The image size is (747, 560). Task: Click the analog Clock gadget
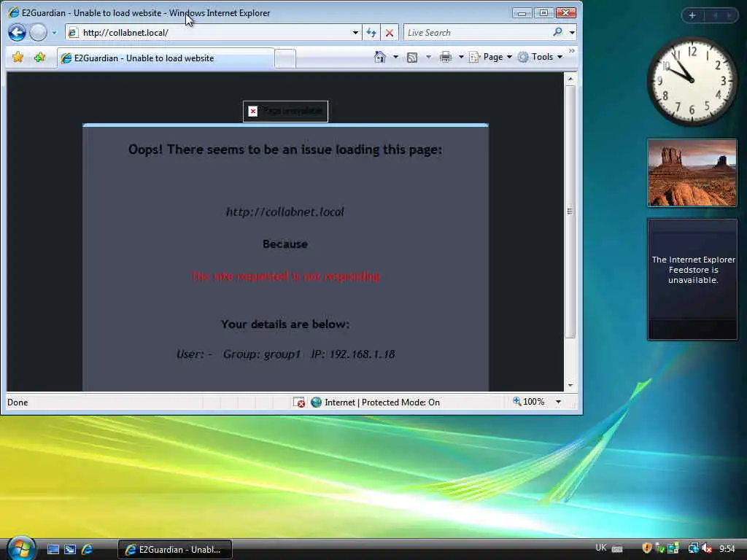pyautogui.click(x=692, y=82)
